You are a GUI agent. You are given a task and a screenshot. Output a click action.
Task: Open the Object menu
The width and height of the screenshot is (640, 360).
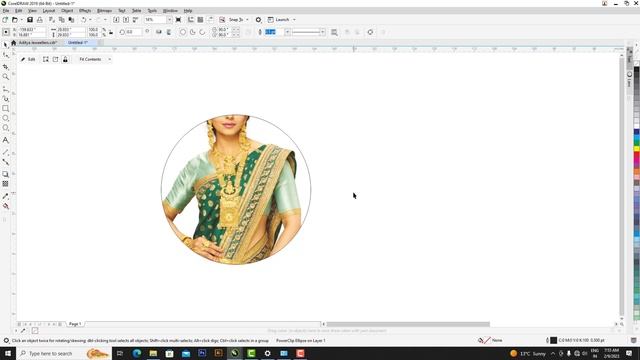67,11
